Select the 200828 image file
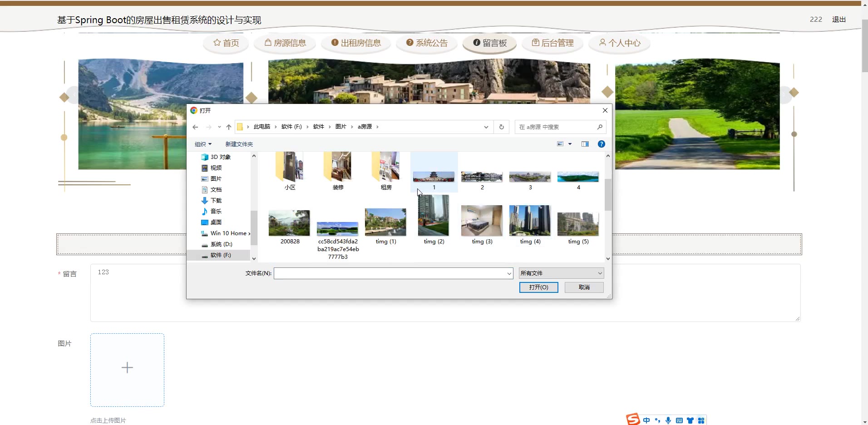 [x=290, y=227]
